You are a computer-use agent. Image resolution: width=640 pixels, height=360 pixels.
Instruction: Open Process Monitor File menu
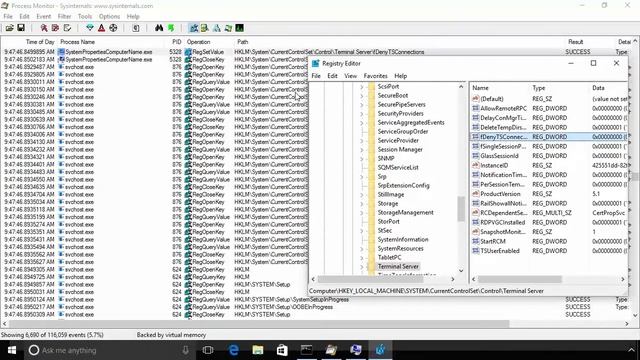8,16
